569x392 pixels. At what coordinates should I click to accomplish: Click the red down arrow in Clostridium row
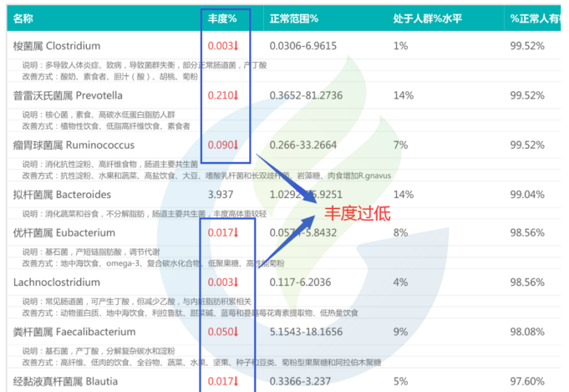point(236,46)
